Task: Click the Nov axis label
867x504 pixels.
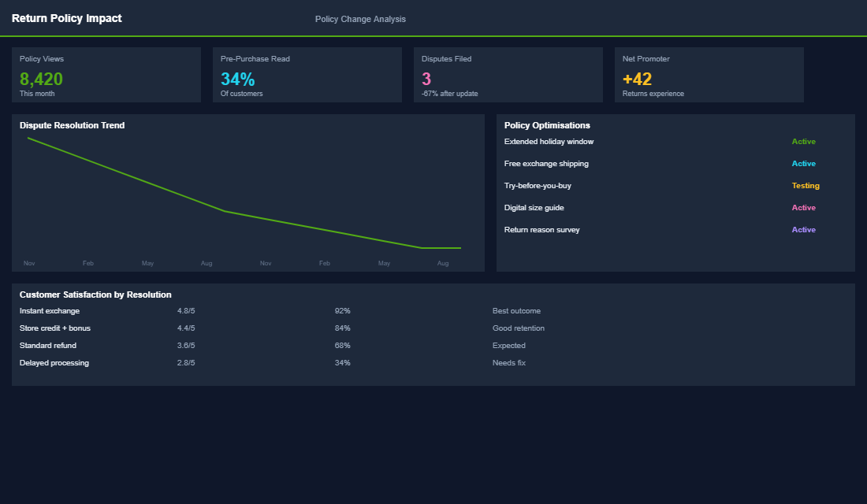Action: pyautogui.click(x=29, y=263)
